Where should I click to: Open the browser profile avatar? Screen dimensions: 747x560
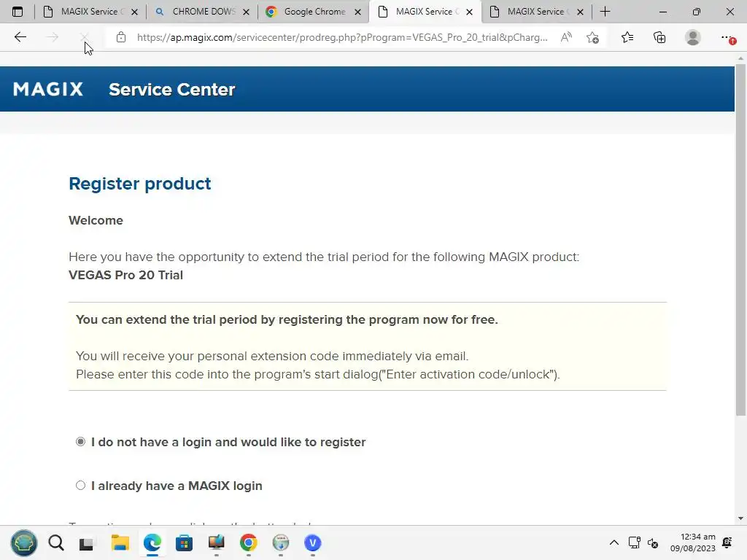pyautogui.click(x=692, y=37)
